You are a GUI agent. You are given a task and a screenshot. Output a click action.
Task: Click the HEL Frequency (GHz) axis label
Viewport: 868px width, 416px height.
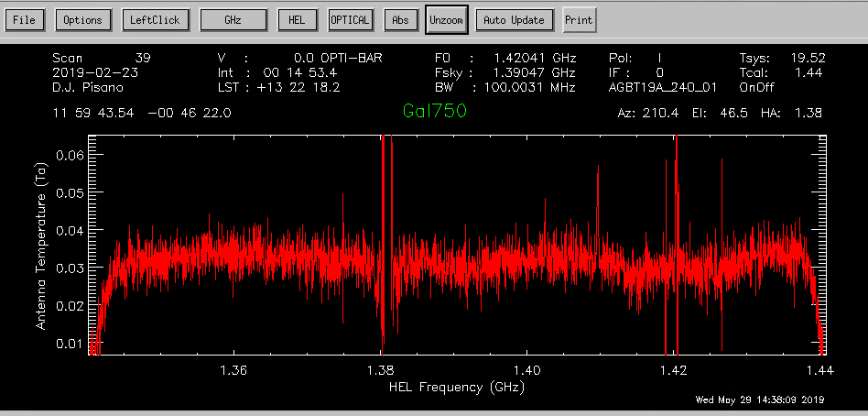[x=458, y=388]
